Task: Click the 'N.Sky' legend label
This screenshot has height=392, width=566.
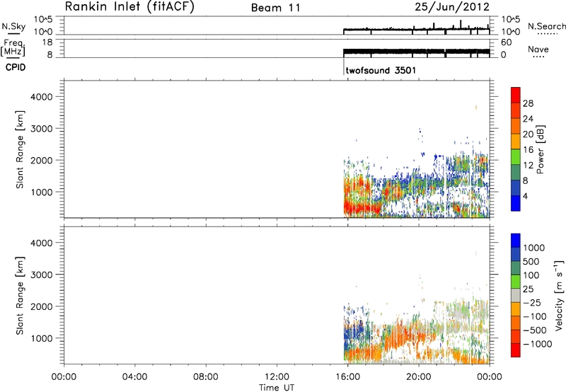Action: point(13,26)
